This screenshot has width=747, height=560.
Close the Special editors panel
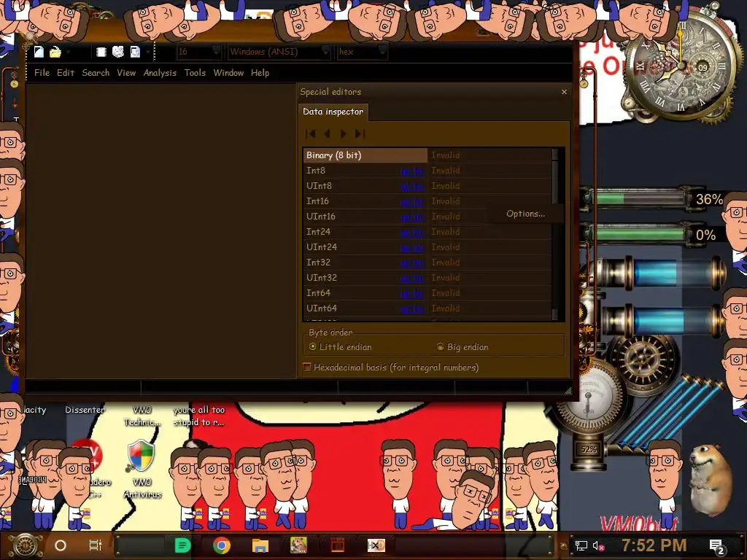(x=564, y=91)
